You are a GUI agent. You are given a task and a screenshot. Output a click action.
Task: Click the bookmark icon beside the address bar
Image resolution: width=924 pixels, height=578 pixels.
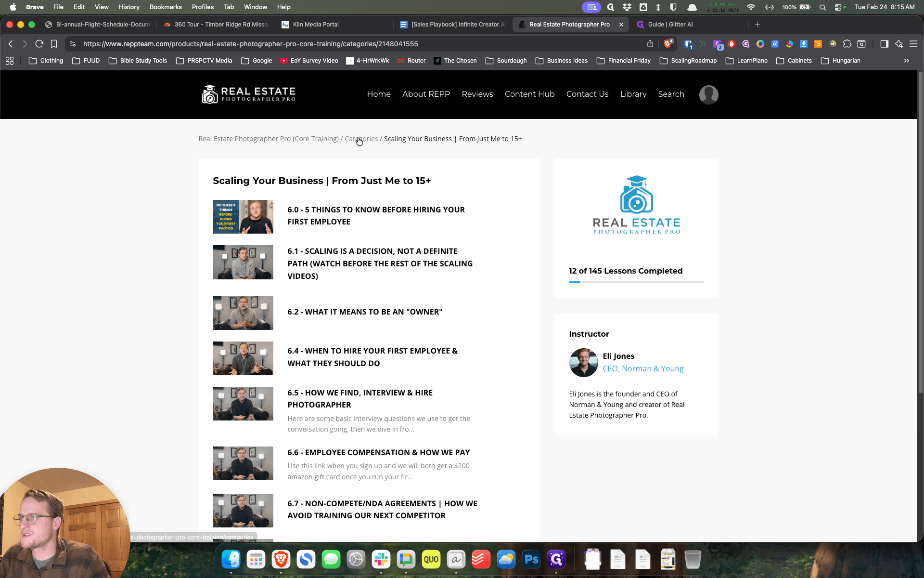coord(54,44)
